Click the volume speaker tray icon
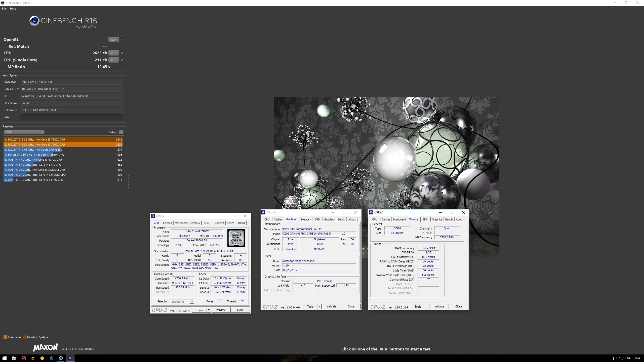This screenshot has height=362, width=644. 620,358
